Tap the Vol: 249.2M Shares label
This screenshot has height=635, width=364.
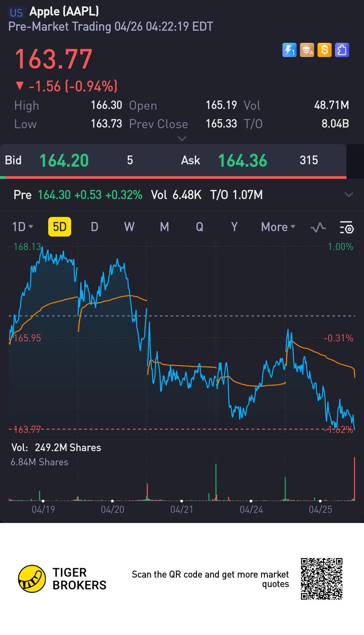click(56, 448)
